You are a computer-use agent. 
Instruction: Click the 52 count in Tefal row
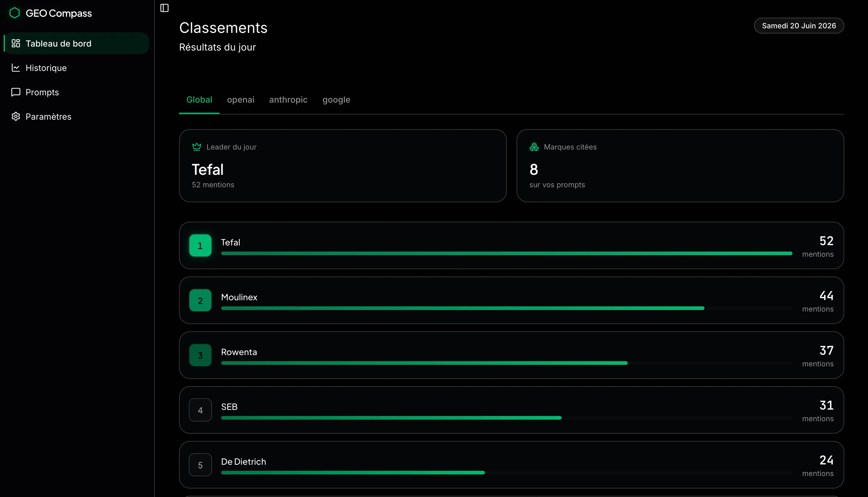pos(826,241)
